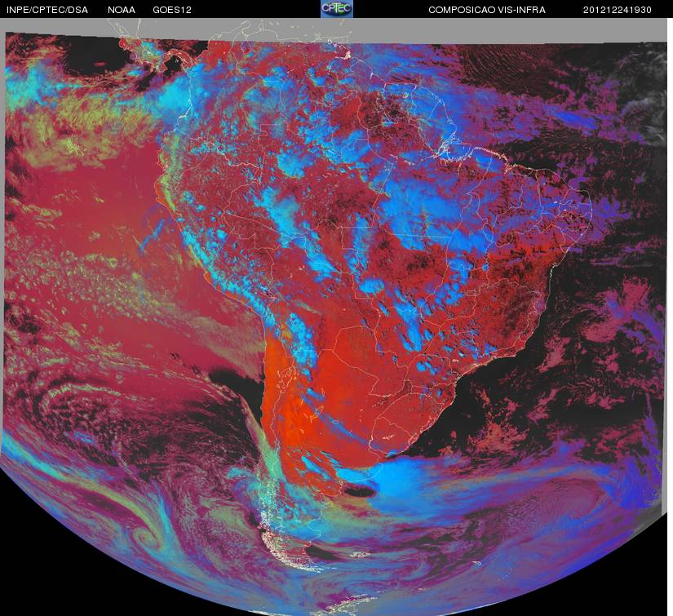Click the 201212241930 timestamp
This screenshot has height=616, width=673.
pyautogui.click(x=618, y=10)
